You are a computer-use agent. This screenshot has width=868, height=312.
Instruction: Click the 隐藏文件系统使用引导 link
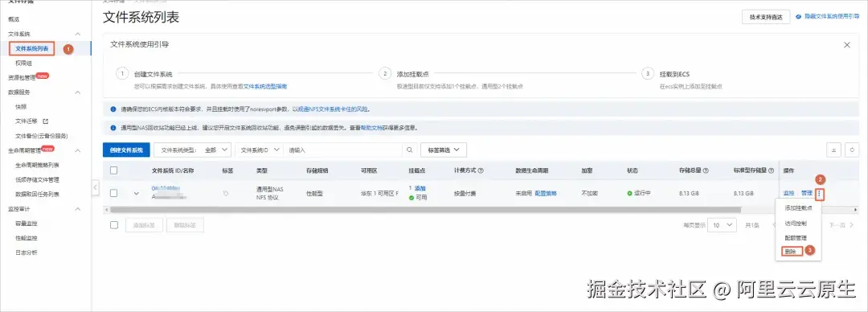(832, 17)
